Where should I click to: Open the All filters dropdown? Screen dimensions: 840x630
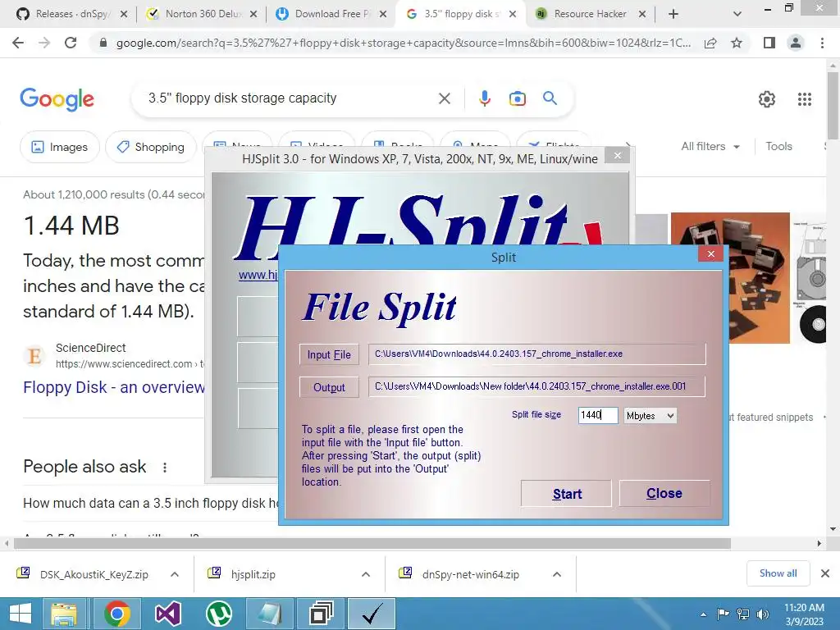710,146
